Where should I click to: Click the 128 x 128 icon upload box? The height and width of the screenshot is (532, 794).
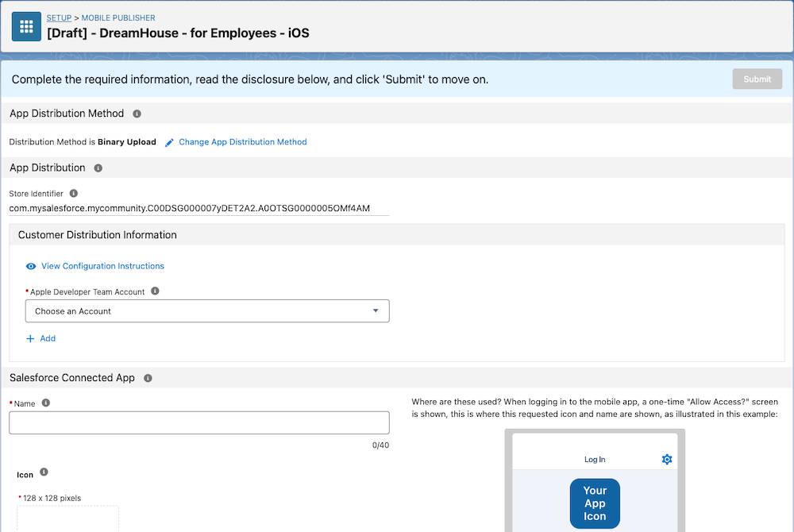click(67, 519)
